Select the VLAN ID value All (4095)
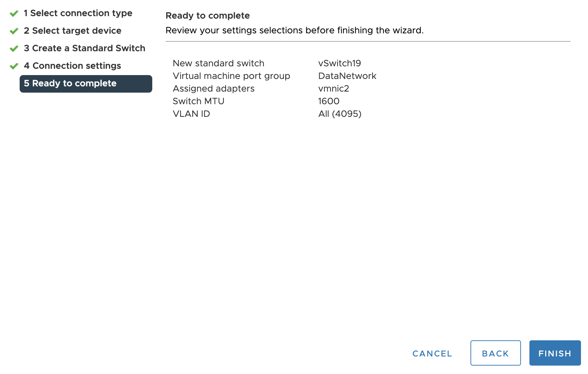This screenshot has width=588, height=374. click(x=339, y=114)
